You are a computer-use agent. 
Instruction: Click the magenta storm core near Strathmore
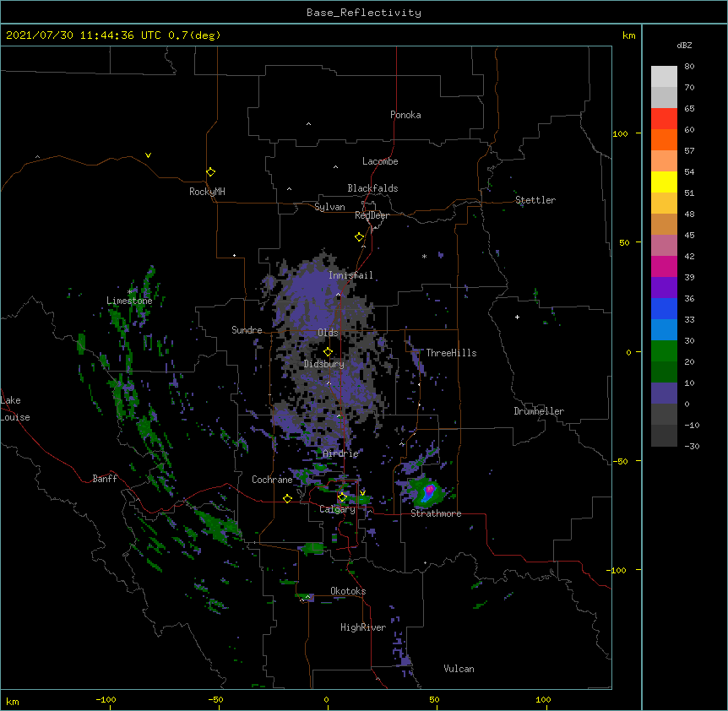430,489
